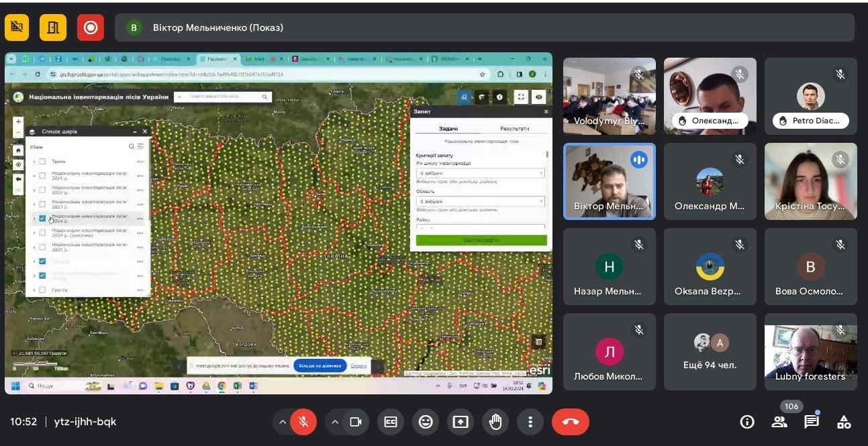Click the map search field
The image size is (868, 446).
click(x=223, y=97)
